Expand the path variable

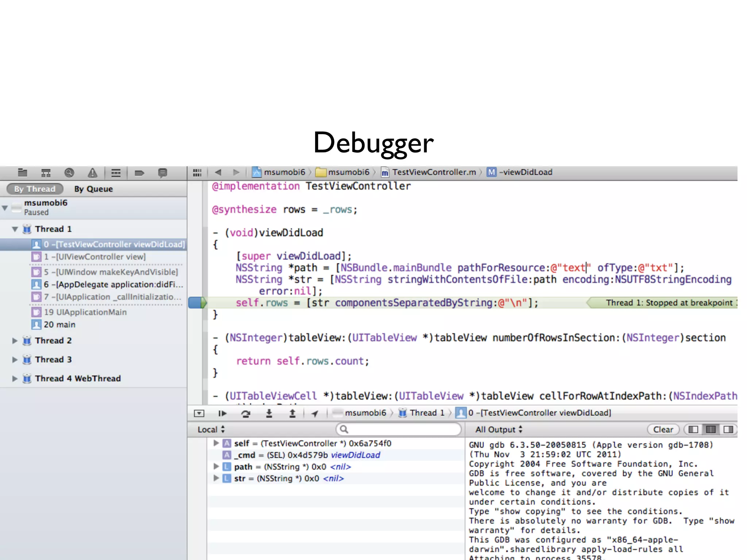click(x=216, y=466)
